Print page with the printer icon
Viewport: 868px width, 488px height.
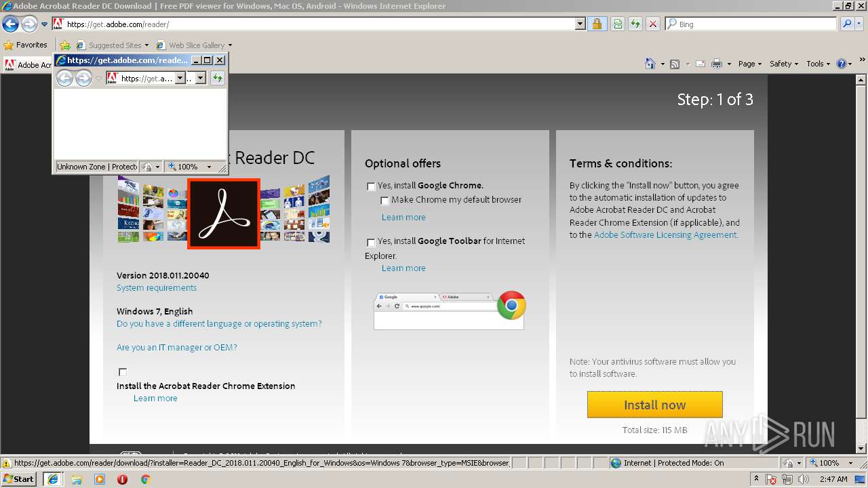click(716, 64)
